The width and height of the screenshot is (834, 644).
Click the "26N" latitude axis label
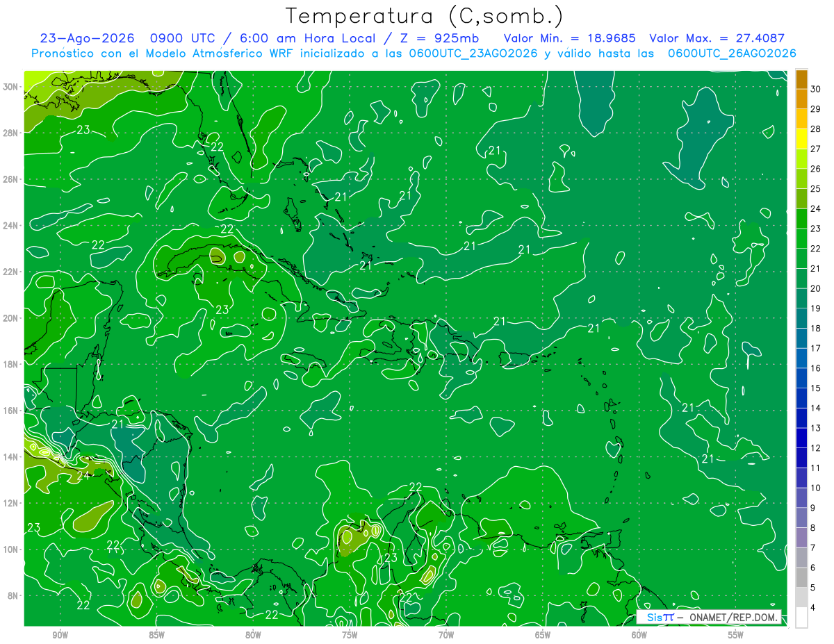coord(10,179)
